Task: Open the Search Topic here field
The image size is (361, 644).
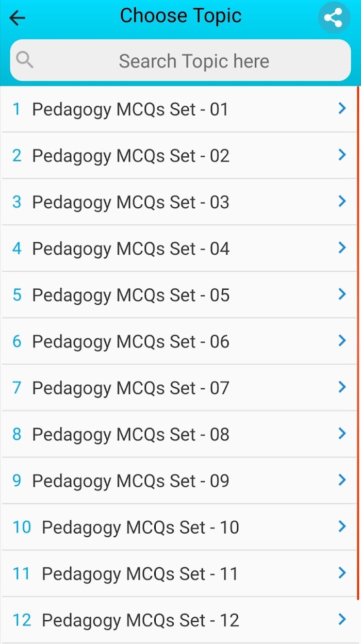Action: tap(180, 61)
